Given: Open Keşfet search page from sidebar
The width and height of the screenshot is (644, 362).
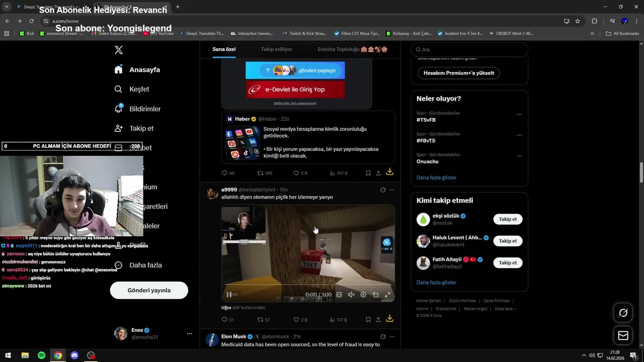Looking at the screenshot, I should (132, 89).
